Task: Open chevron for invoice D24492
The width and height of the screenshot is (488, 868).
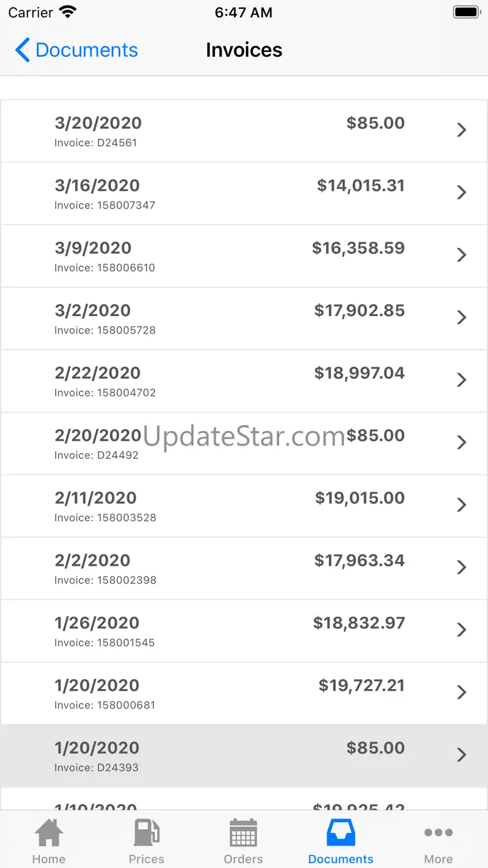Action: click(x=462, y=443)
